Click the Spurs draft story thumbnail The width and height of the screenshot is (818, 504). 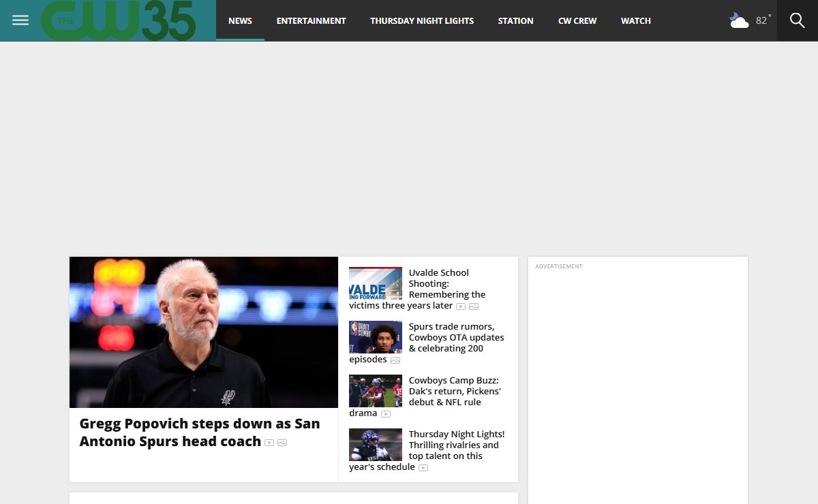click(x=376, y=337)
